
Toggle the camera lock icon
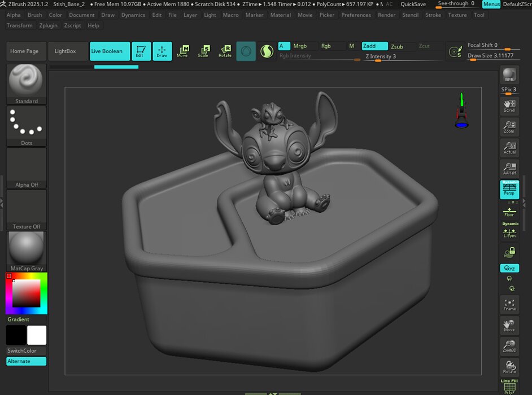point(509,252)
